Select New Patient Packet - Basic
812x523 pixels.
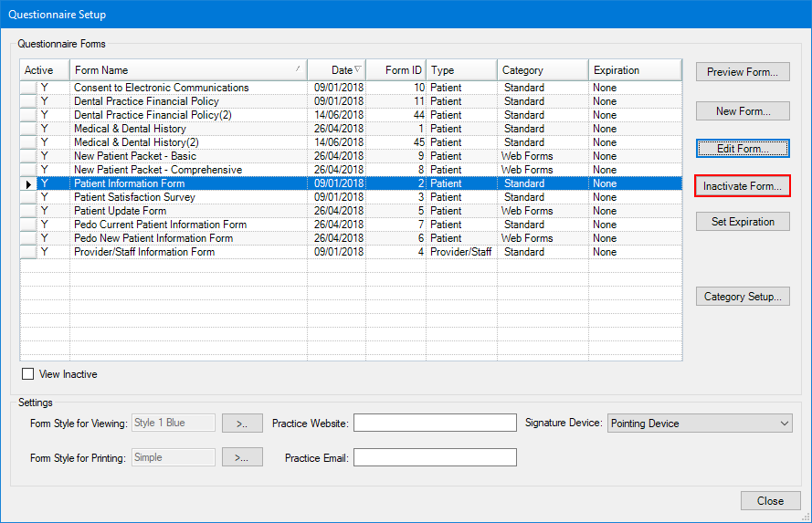click(351, 156)
